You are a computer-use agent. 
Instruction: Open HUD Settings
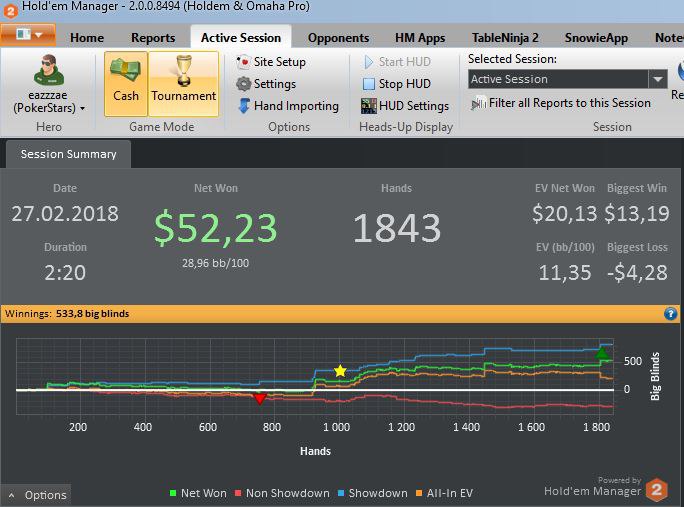coord(405,106)
